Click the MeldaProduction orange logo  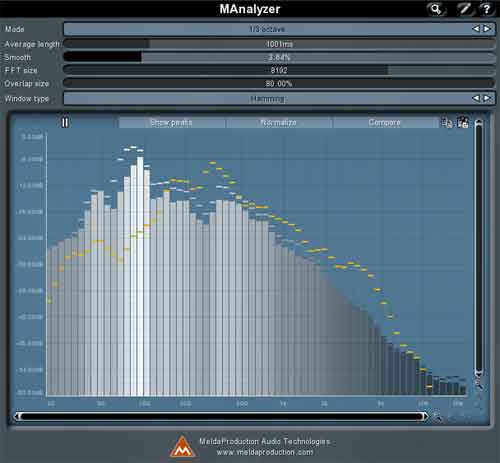click(x=182, y=446)
